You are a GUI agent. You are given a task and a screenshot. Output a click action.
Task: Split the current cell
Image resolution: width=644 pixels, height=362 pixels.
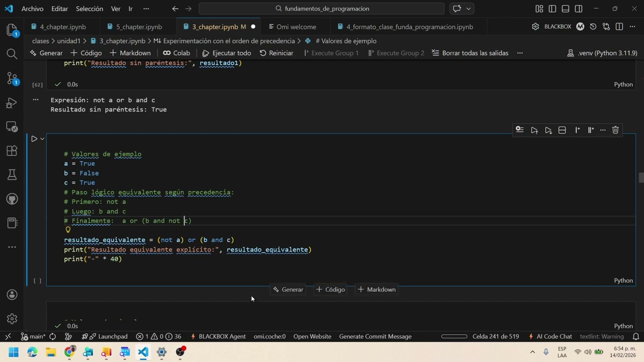[x=562, y=130]
